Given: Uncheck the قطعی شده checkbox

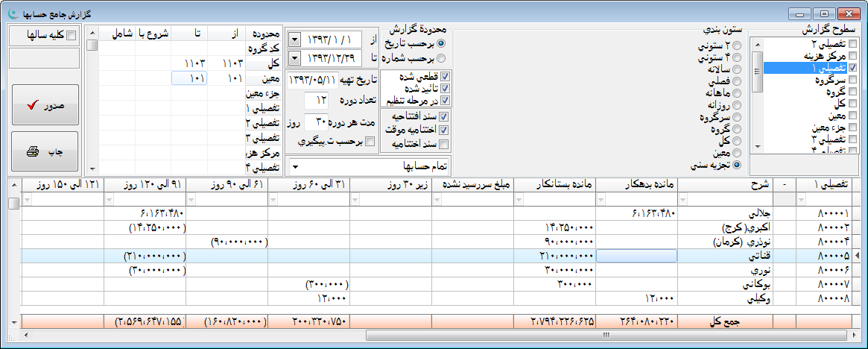Looking at the screenshot, I should [x=446, y=76].
